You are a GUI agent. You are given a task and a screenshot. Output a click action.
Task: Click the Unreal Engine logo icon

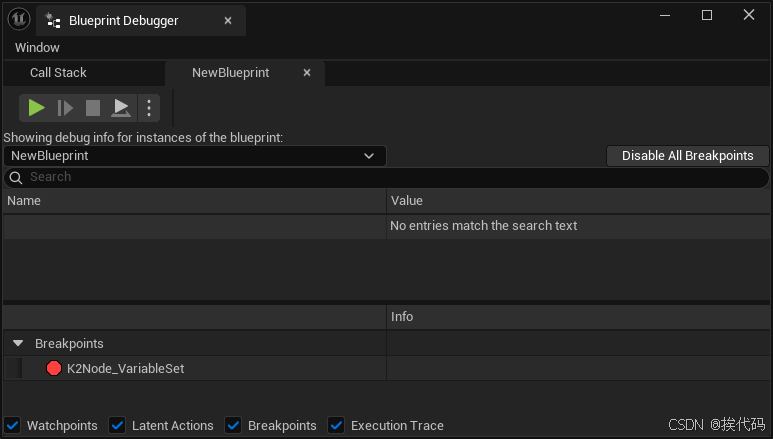pos(19,19)
